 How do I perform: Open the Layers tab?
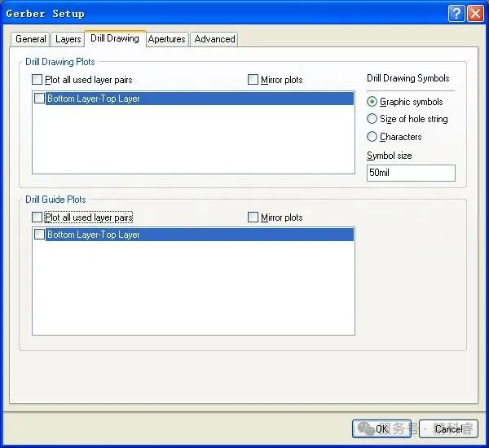68,39
